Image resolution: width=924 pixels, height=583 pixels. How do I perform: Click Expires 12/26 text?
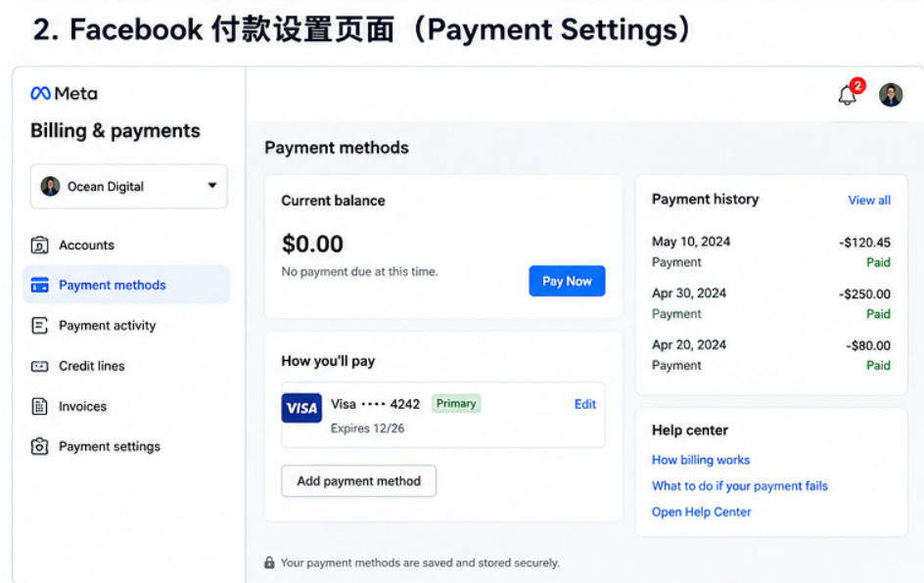pyautogui.click(x=367, y=428)
